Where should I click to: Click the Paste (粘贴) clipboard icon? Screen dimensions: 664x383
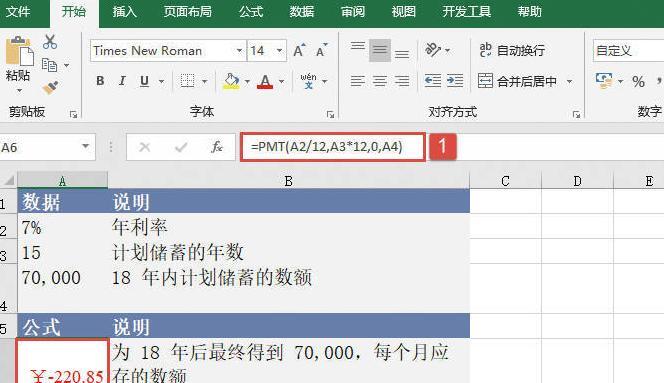click(19, 51)
